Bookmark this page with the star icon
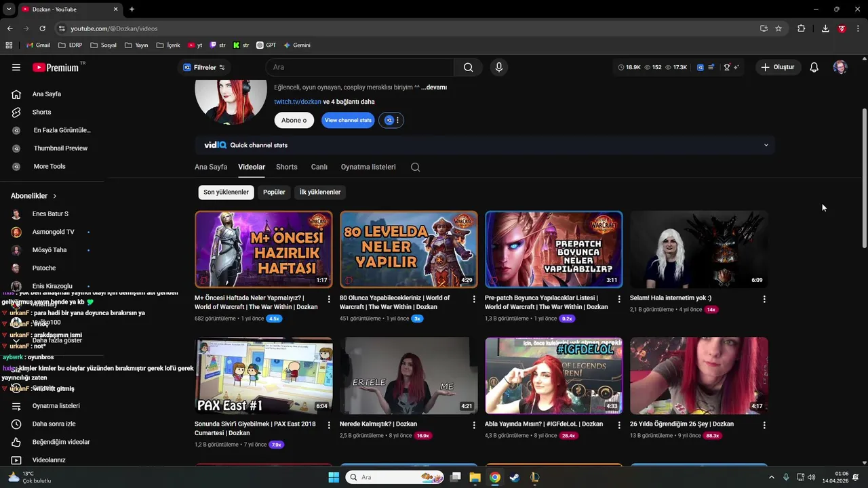 [x=778, y=28]
